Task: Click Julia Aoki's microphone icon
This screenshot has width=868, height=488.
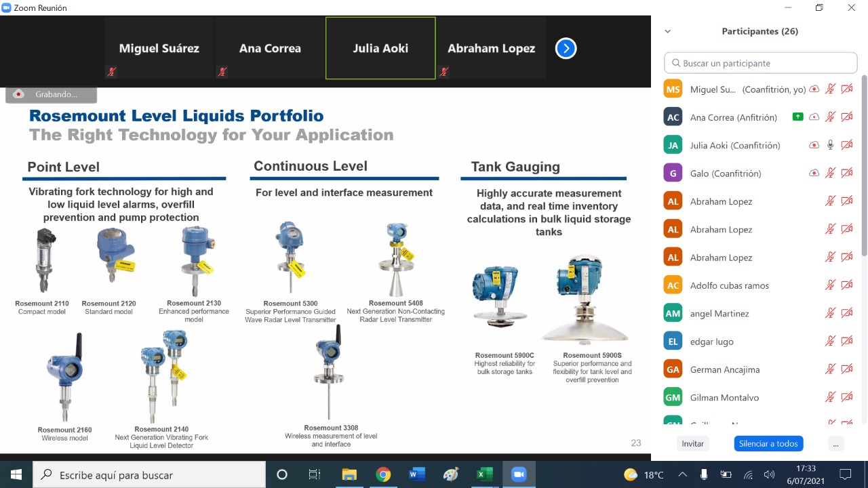Action: point(830,145)
